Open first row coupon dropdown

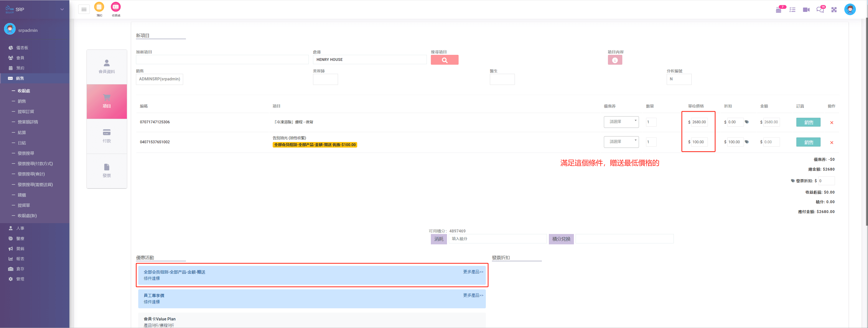[621, 122]
